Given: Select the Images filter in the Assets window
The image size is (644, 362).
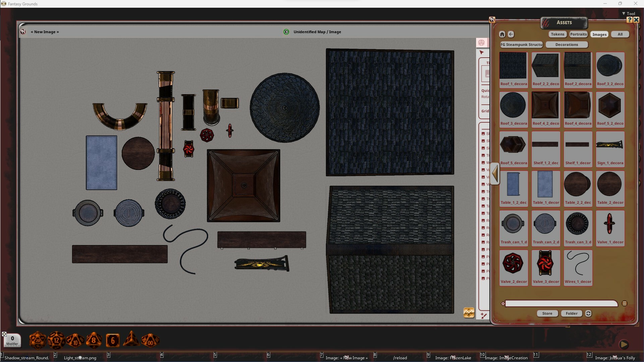Looking at the screenshot, I should pos(599,34).
